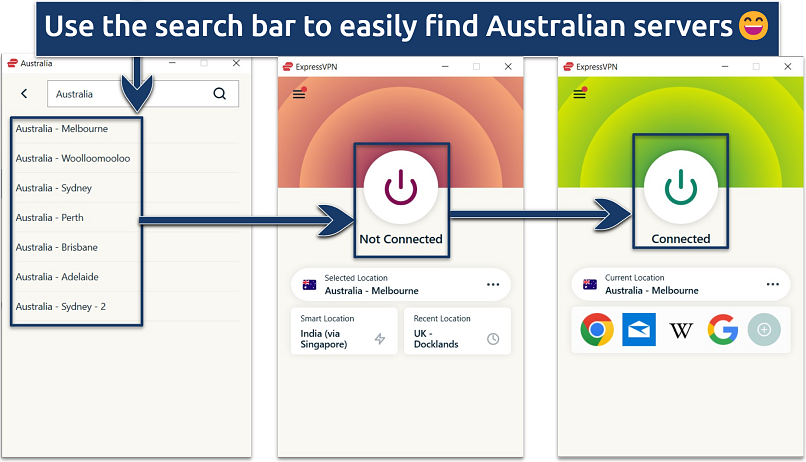Choose Australia - Sydney server
Screen dimensions: 806x462
(53, 188)
